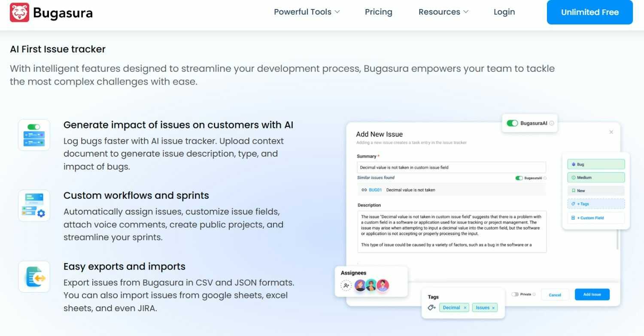This screenshot has height=336, width=644.
Task: Toggle the large BugasuraAI switch
Action: tap(512, 123)
